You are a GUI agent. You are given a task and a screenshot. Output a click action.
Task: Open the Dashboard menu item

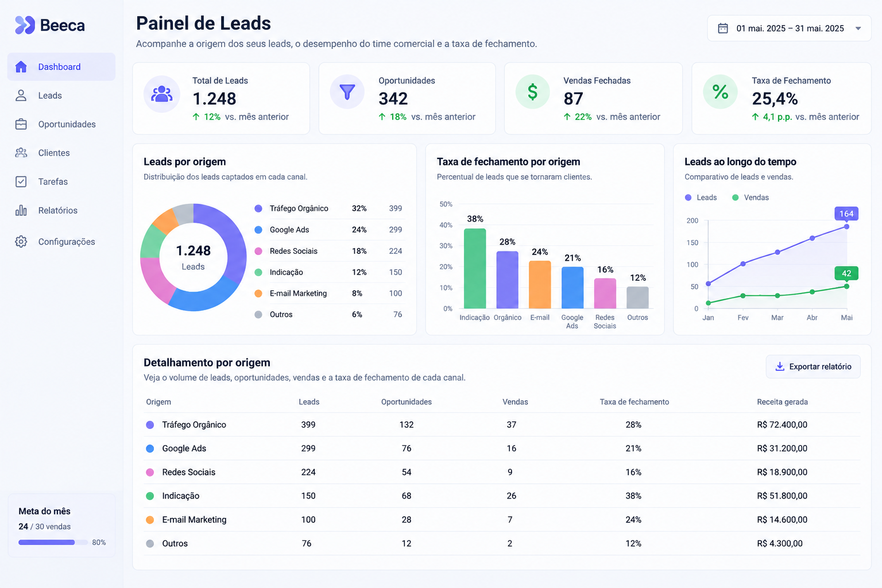61,67
